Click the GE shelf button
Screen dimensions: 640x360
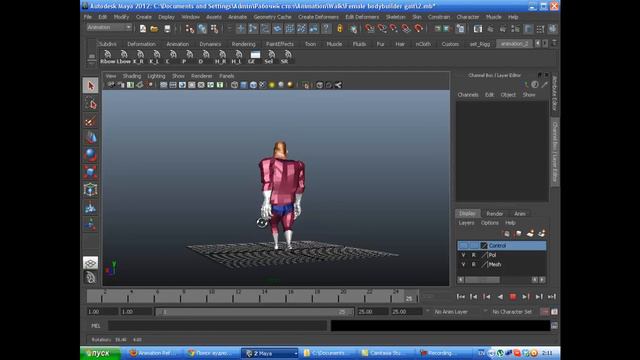point(254,57)
